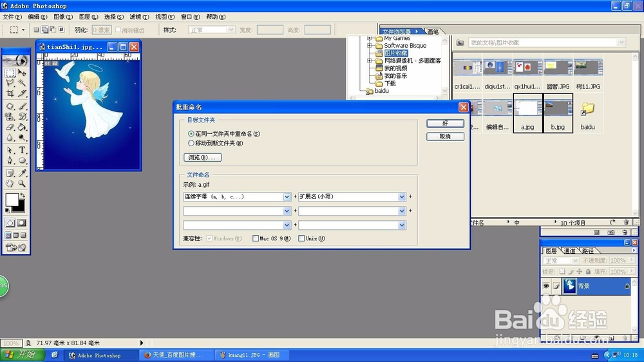Enable Unix compatibility checkbox
644x362 pixels.
pyautogui.click(x=312, y=238)
